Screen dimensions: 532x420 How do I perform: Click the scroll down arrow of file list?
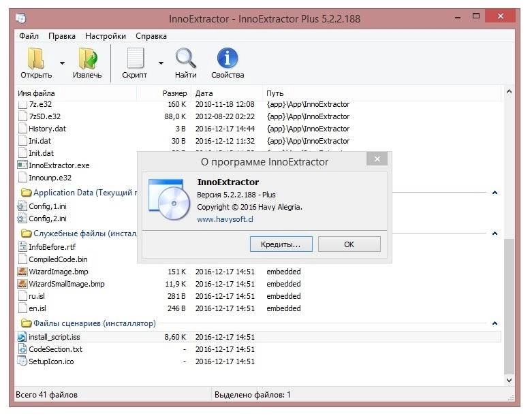[x=509, y=381]
